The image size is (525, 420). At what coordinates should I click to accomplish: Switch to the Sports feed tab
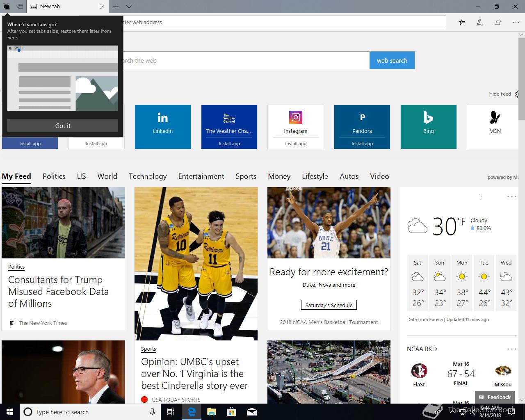point(246,176)
